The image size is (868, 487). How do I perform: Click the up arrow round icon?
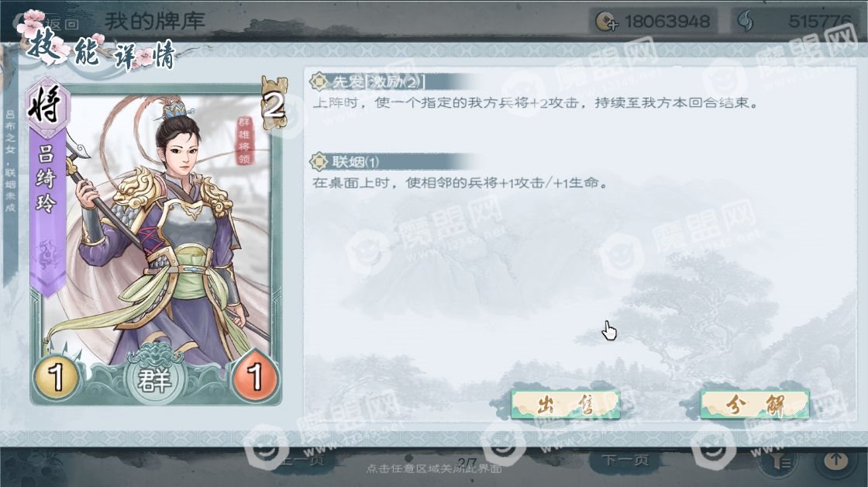click(x=836, y=459)
